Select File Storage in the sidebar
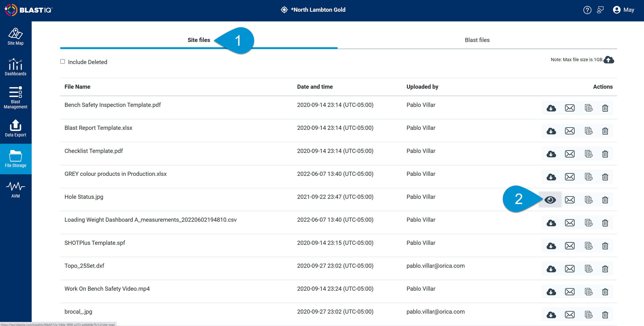The image size is (644, 326). click(x=15, y=159)
